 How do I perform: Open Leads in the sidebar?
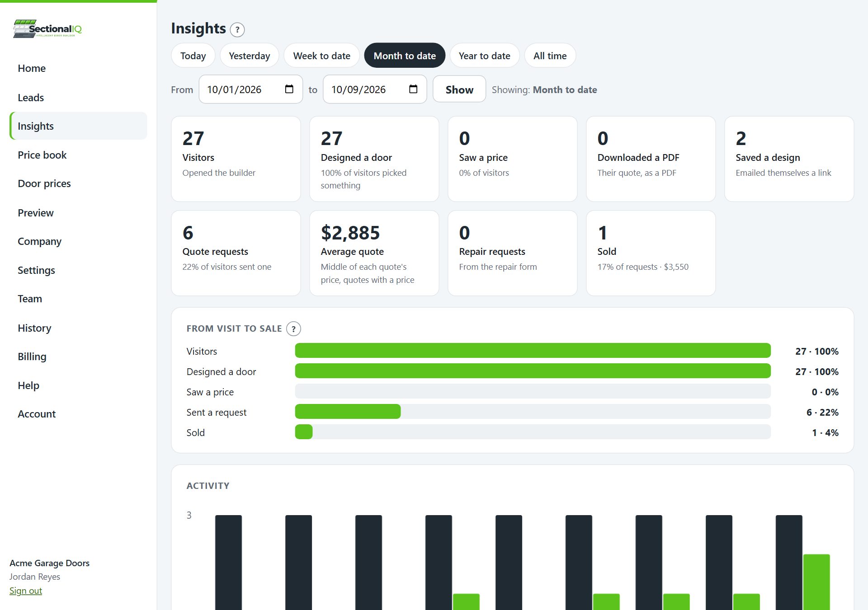pyautogui.click(x=78, y=98)
